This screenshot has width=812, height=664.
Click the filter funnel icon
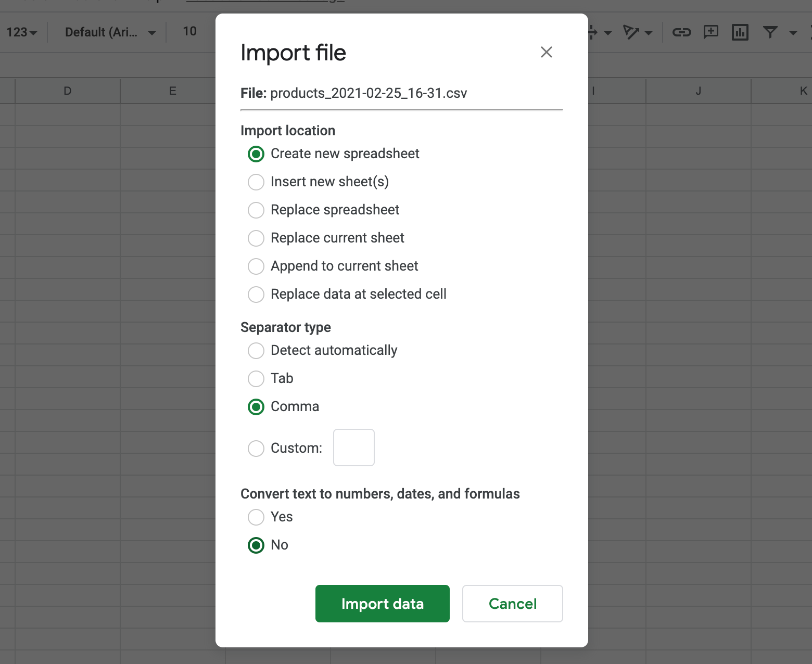(770, 32)
